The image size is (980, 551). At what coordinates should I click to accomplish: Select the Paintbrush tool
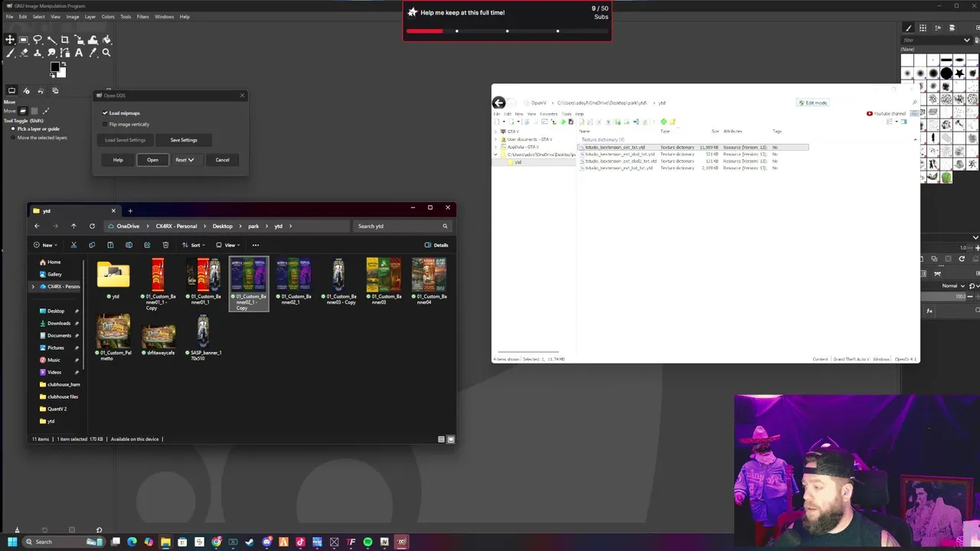[x=10, y=53]
